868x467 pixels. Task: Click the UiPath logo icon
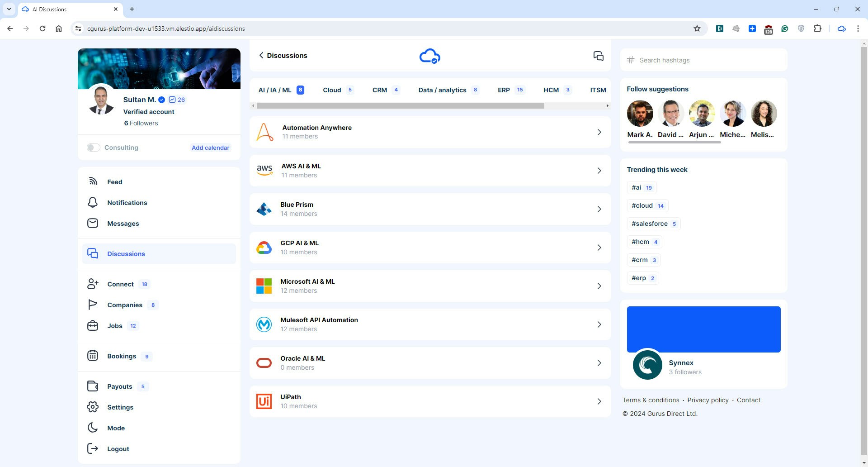coord(264,401)
